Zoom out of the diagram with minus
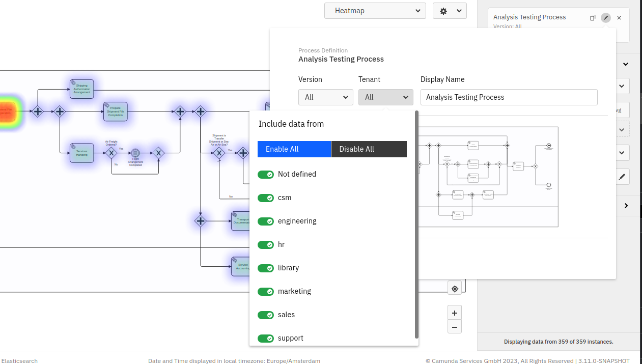642x364 pixels. click(455, 327)
